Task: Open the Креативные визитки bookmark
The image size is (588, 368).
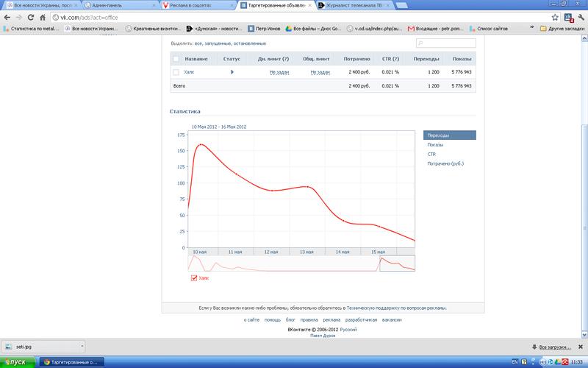Action: tap(153, 28)
